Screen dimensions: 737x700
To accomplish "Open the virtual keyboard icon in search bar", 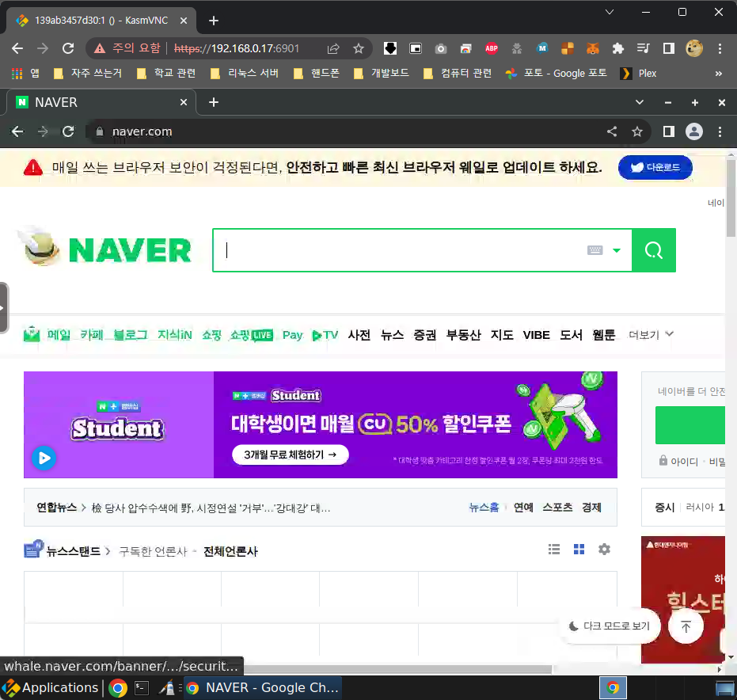I will 595,250.
